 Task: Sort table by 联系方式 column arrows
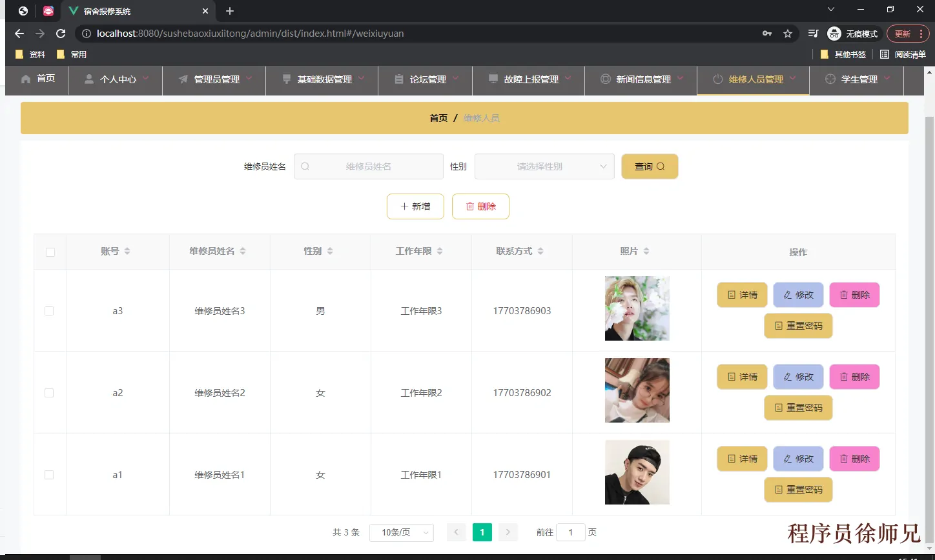click(540, 251)
